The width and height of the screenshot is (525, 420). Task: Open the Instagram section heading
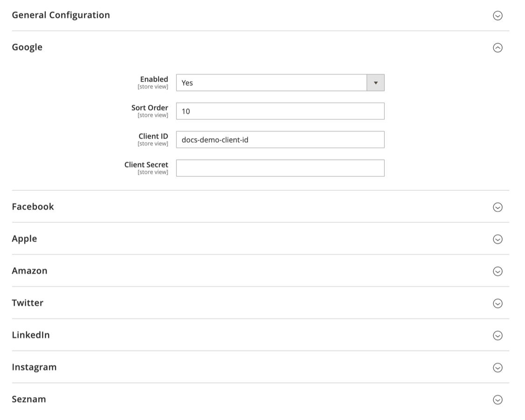click(x=34, y=367)
